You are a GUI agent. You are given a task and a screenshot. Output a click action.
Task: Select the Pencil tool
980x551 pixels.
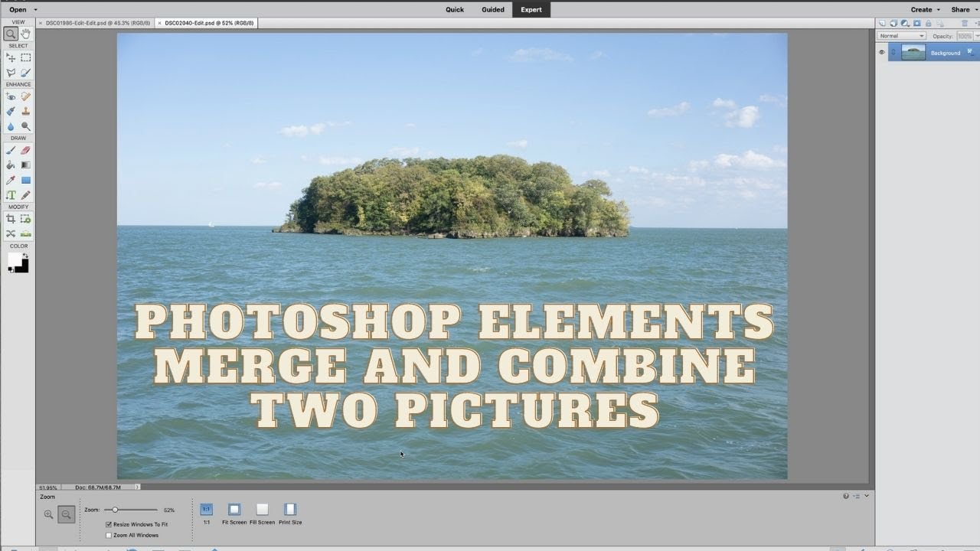pyautogui.click(x=26, y=196)
